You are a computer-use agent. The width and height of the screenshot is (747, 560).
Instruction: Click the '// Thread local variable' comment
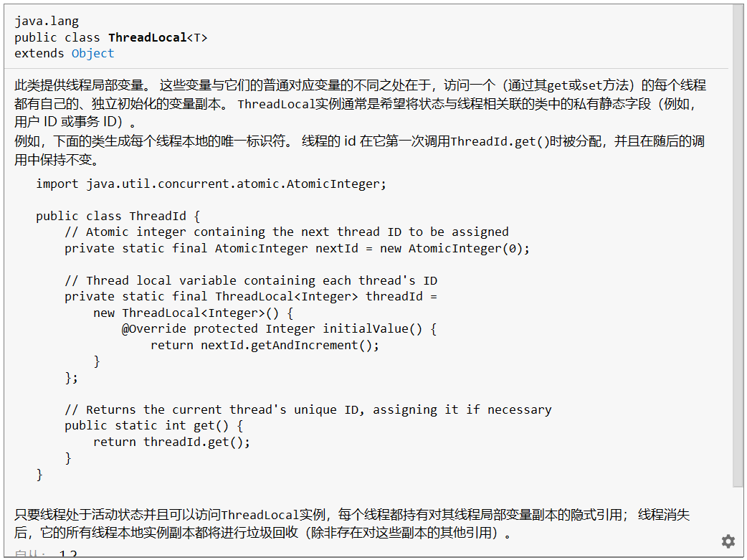click(250, 281)
